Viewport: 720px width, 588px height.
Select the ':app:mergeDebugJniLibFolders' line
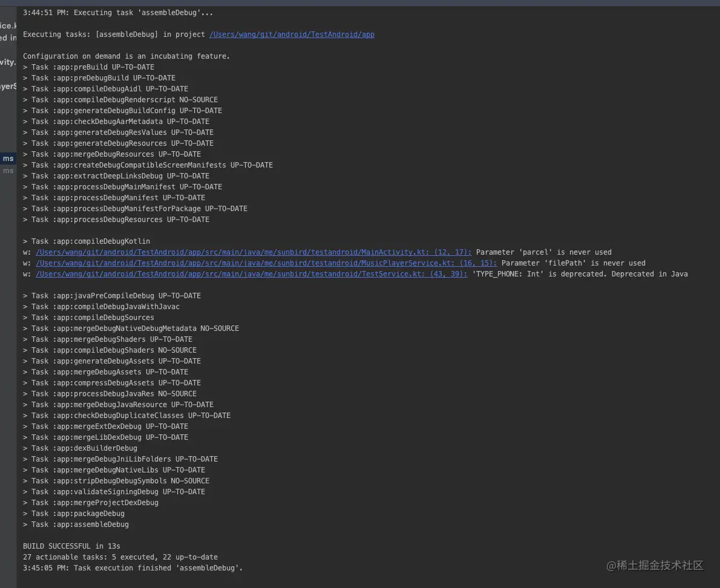click(120, 460)
